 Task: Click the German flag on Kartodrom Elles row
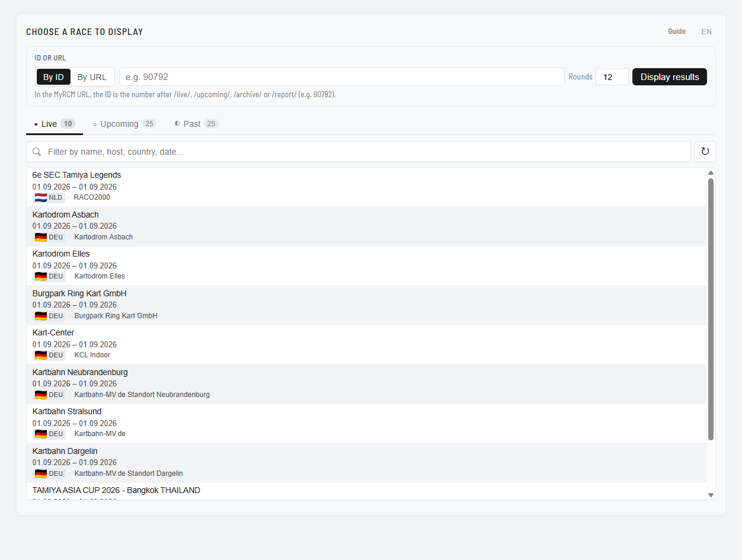(41, 276)
